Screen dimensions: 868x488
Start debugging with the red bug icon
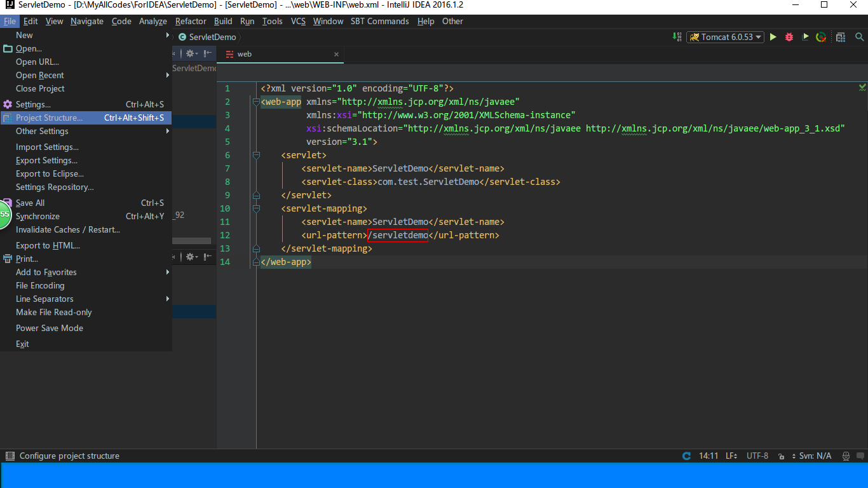[x=789, y=37]
